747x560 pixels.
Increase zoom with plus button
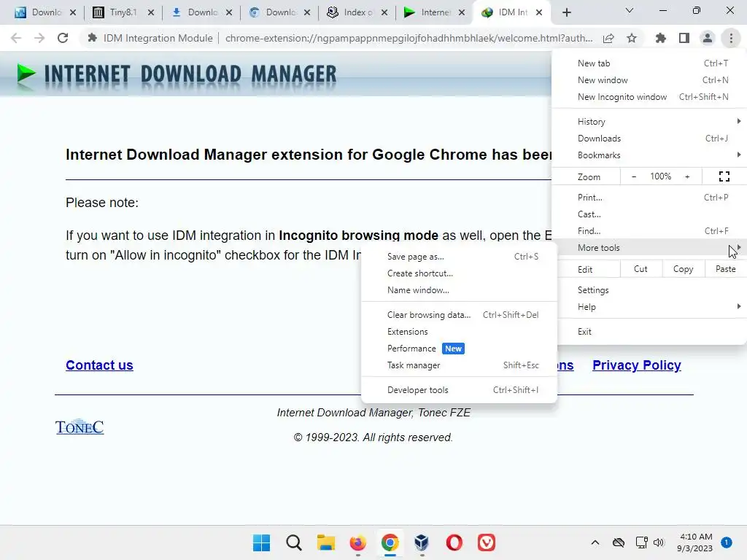point(687,176)
